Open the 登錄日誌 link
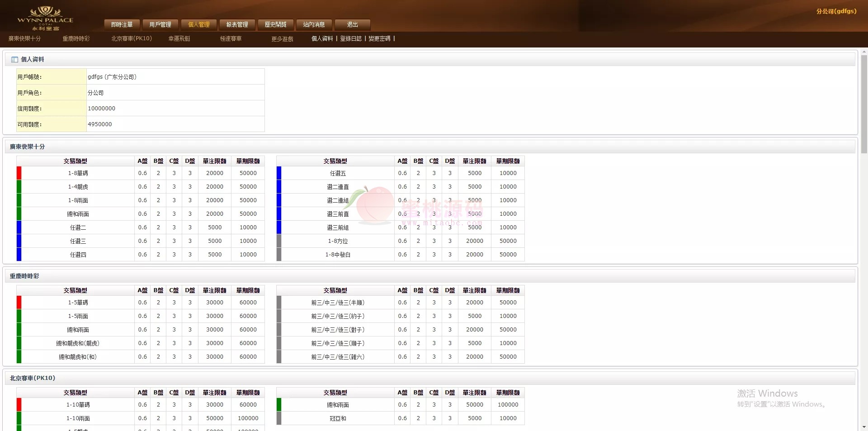Viewport: 868px width, 431px height. tap(351, 39)
